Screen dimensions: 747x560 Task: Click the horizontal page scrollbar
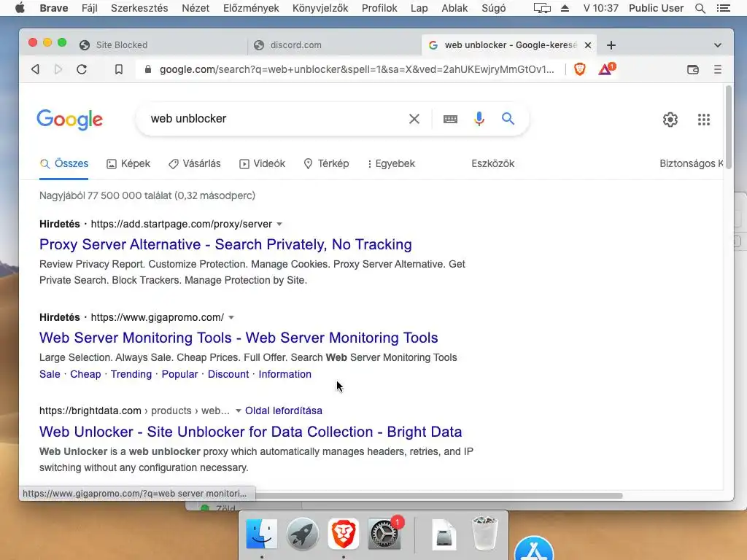tap(438, 496)
